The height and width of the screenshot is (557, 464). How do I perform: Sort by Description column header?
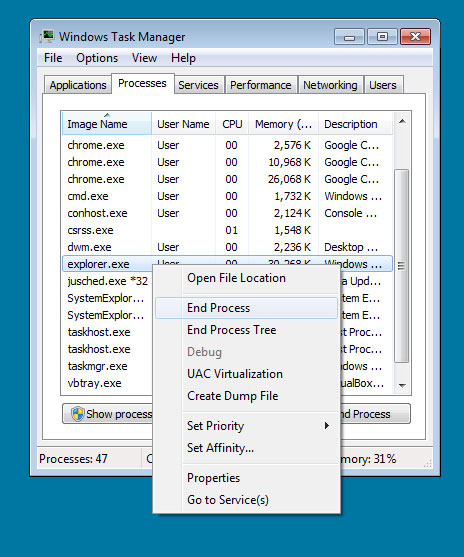coord(356,123)
